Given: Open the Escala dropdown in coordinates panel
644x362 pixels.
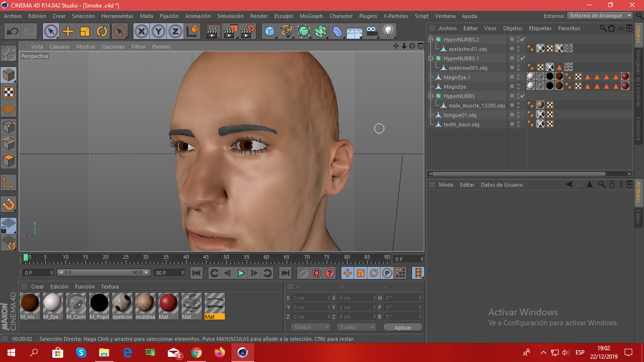Looking at the screenshot, I should [356, 327].
